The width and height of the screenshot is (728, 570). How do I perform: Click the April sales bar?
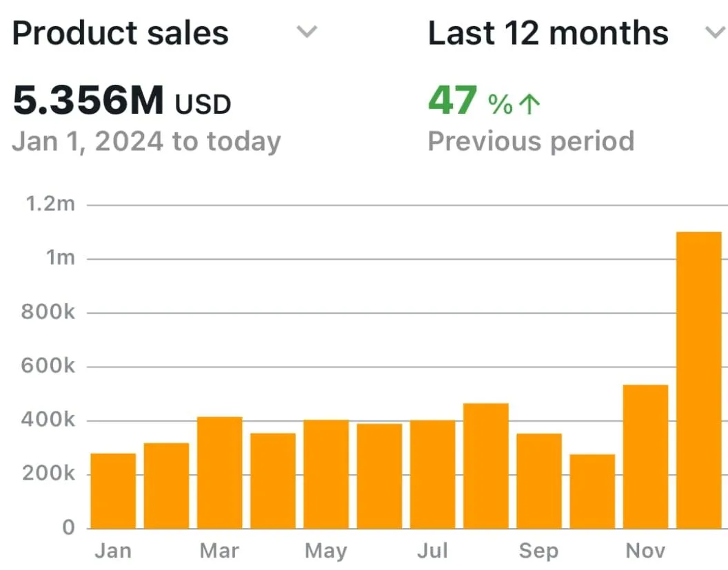[x=273, y=480]
